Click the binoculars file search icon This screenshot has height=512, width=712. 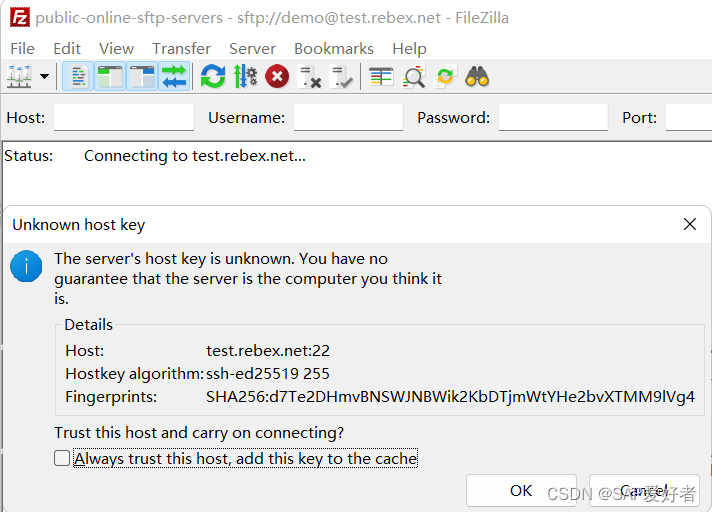click(477, 76)
